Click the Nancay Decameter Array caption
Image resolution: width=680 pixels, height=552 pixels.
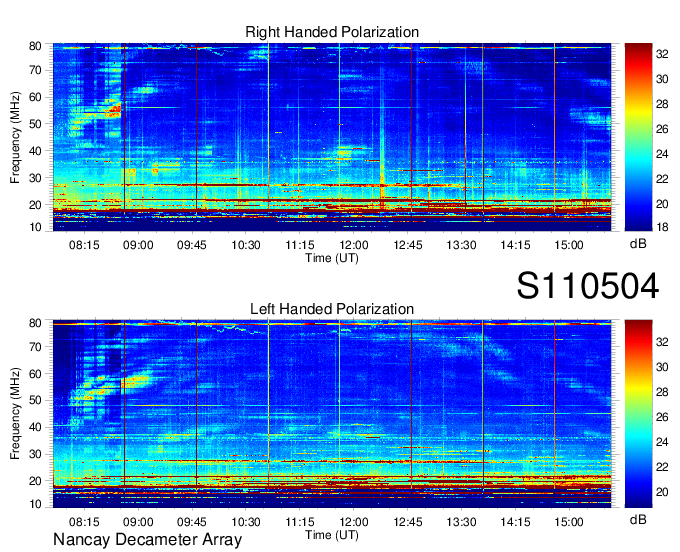point(147,540)
